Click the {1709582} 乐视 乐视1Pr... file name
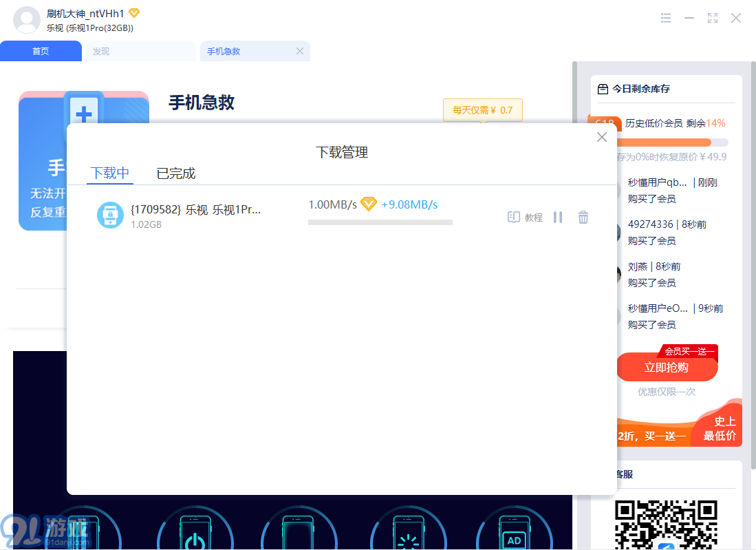This screenshot has width=756, height=550. click(x=196, y=209)
